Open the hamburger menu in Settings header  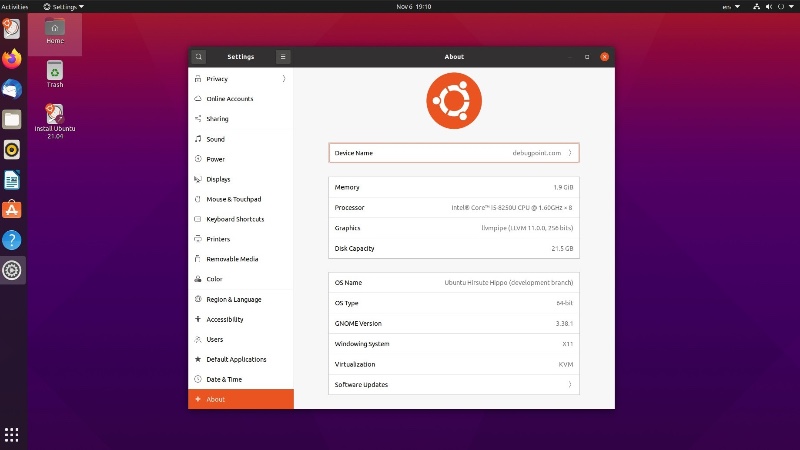[x=283, y=57]
